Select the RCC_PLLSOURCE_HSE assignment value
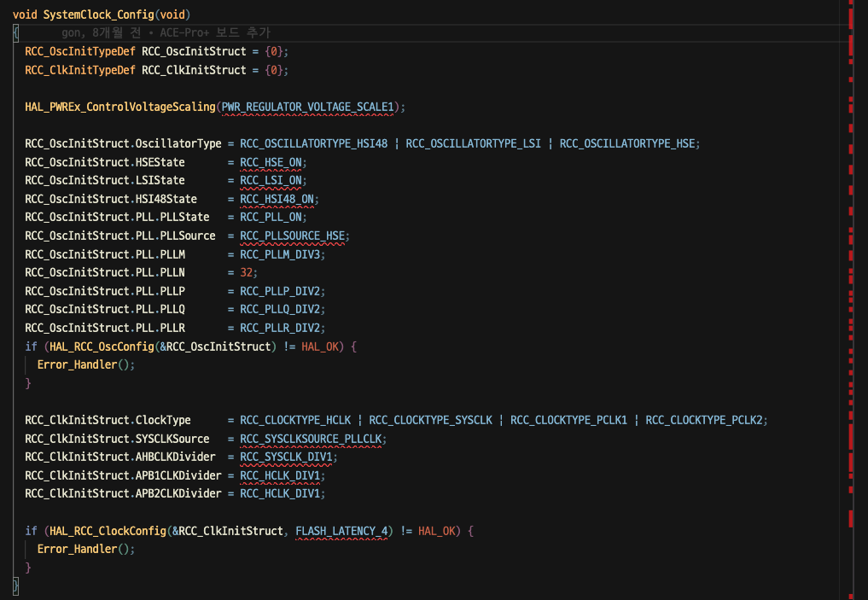This screenshot has width=868, height=600. (293, 236)
